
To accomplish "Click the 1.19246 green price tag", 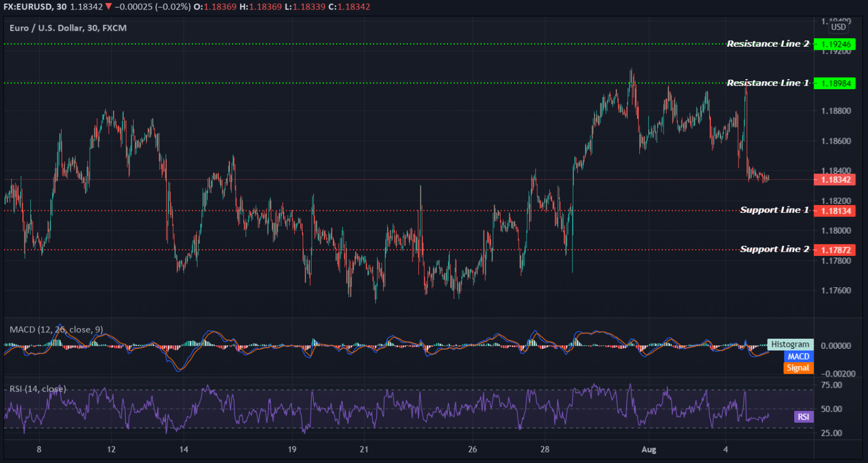I will pos(835,44).
